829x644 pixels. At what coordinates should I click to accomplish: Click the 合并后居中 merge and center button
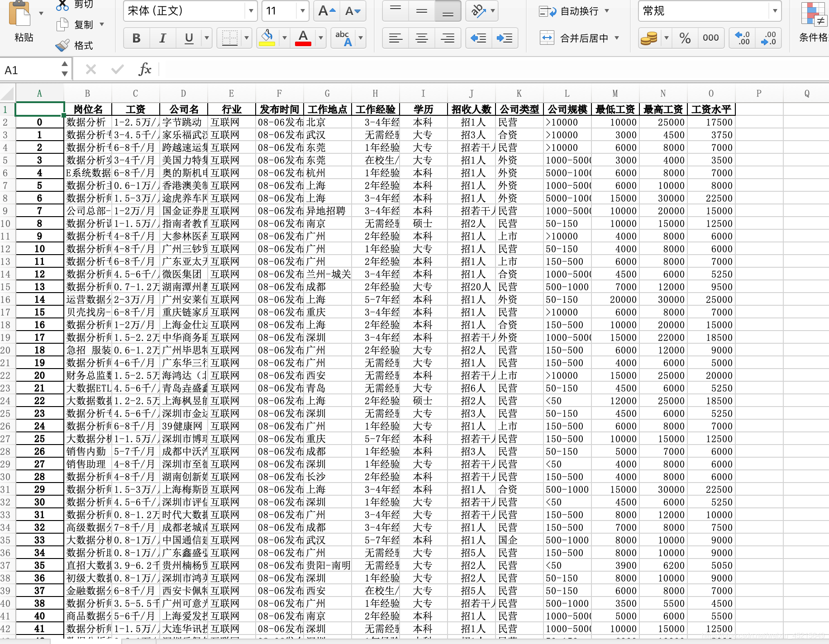tap(574, 38)
